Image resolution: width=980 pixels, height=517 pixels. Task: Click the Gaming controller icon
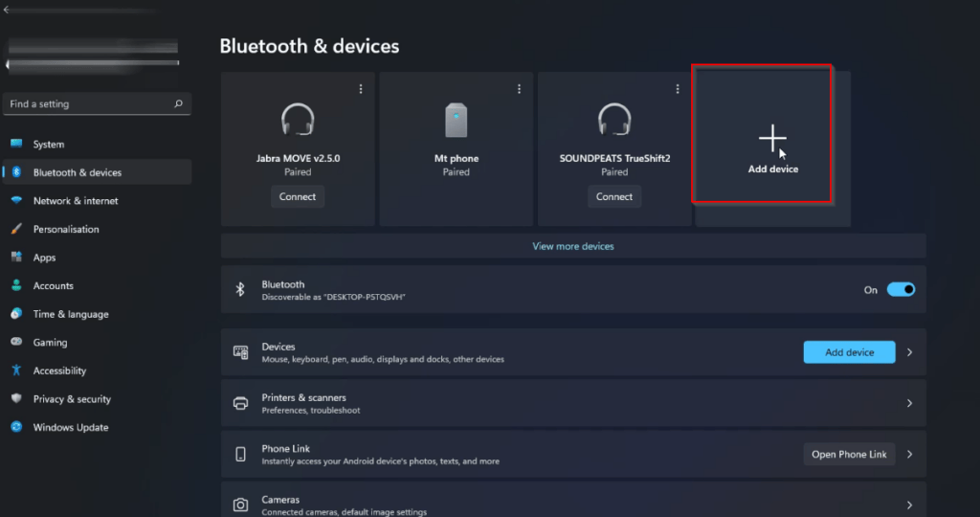(16, 342)
